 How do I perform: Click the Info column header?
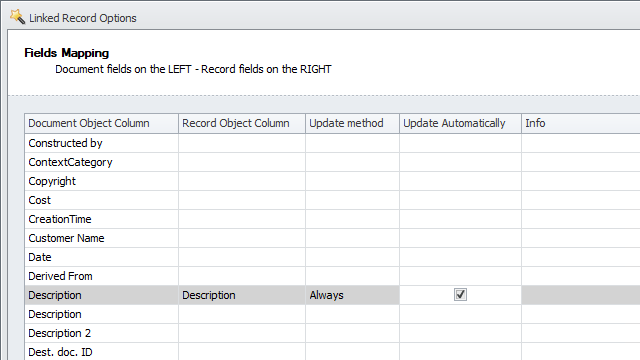(580, 123)
